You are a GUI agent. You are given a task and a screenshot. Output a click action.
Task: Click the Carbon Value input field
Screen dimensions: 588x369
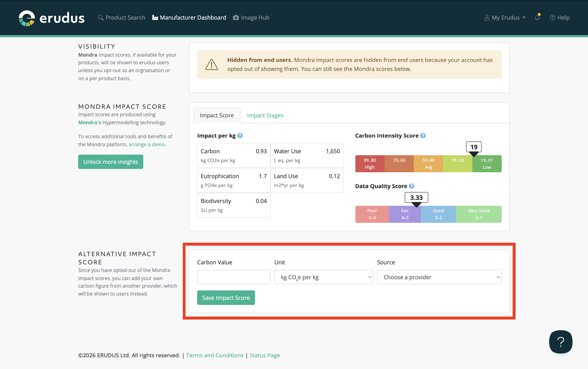click(234, 277)
